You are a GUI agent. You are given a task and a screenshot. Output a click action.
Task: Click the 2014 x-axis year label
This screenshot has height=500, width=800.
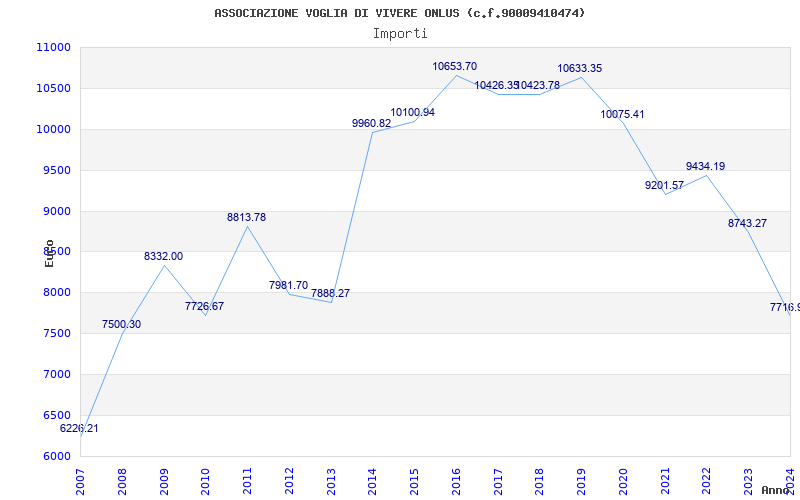pyautogui.click(x=373, y=482)
